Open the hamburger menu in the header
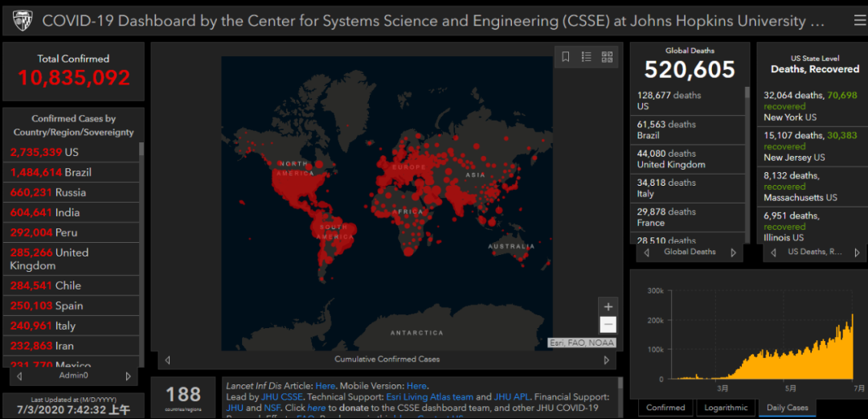Screen dimensions: 868x419 (x=859, y=20)
